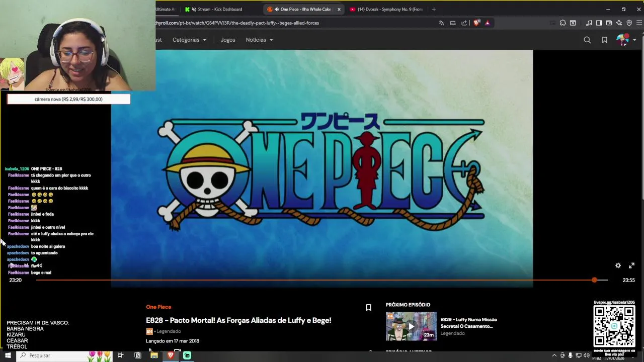Click chat message 'to aguentando'
The height and width of the screenshot is (362, 644).
(x=44, y=253)
